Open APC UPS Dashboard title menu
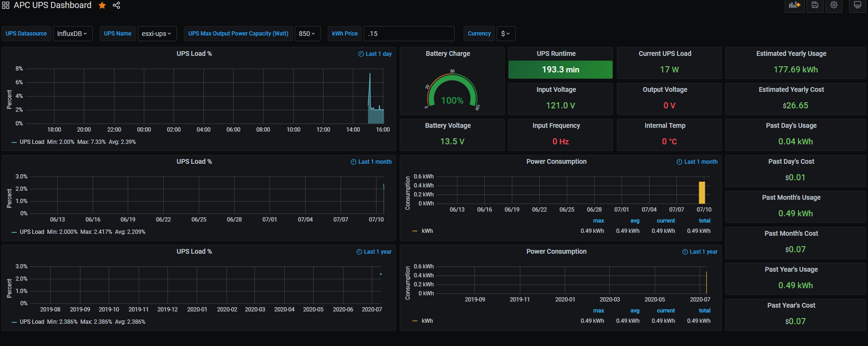The image size is (868, 346). (53, 5)
